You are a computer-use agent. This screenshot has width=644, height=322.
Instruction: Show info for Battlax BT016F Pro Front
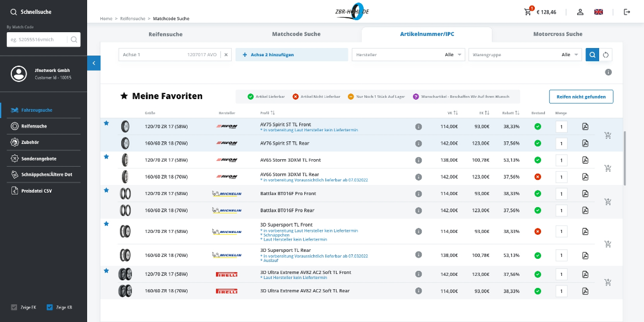tap(419, 193)
